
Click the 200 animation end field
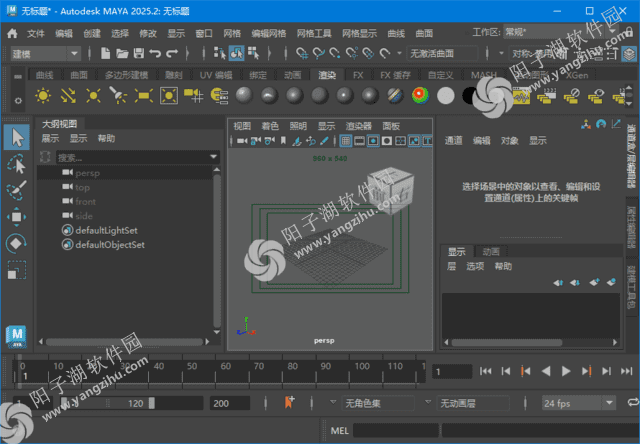pos(230,404)
